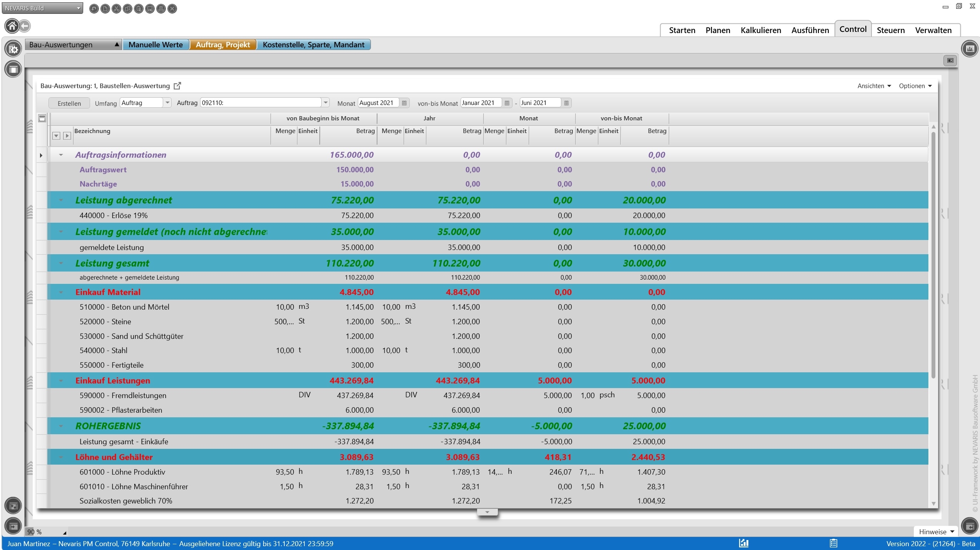Click the scissors cut icon in the top toolbar
The width and height of the screenshot is (980, 550).
coord(116,8)
